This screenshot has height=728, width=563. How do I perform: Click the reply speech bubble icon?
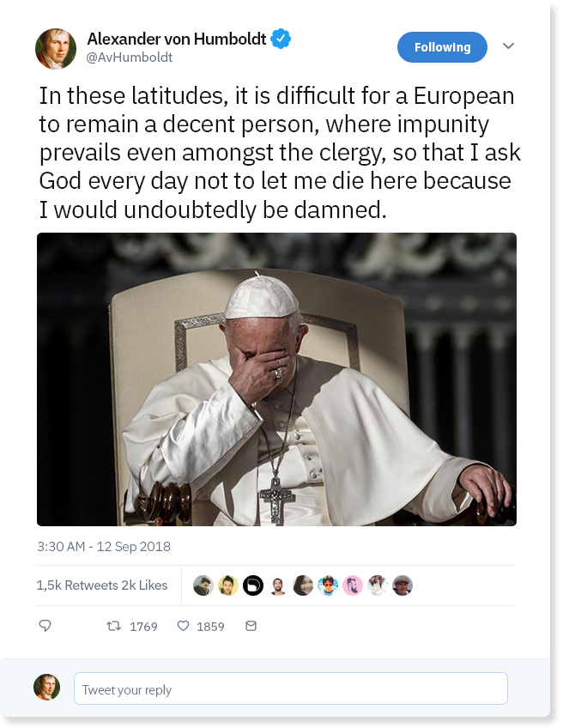click(x=45, y=627)
